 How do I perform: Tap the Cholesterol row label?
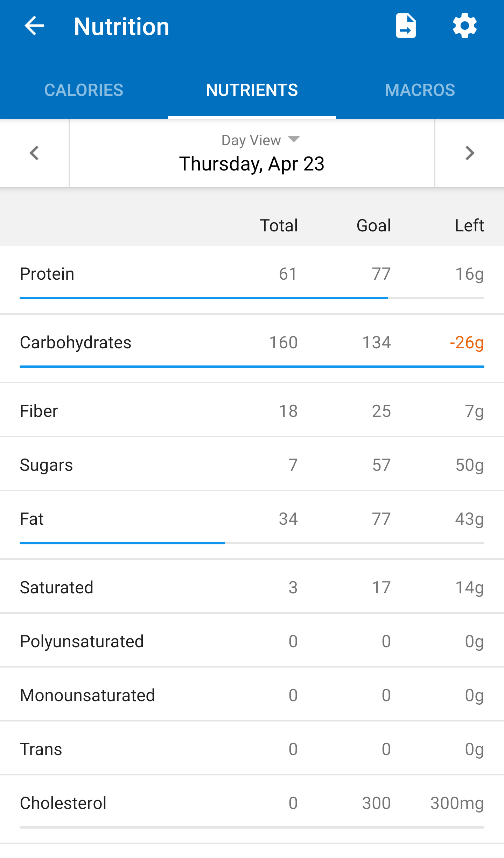(63, 803)
